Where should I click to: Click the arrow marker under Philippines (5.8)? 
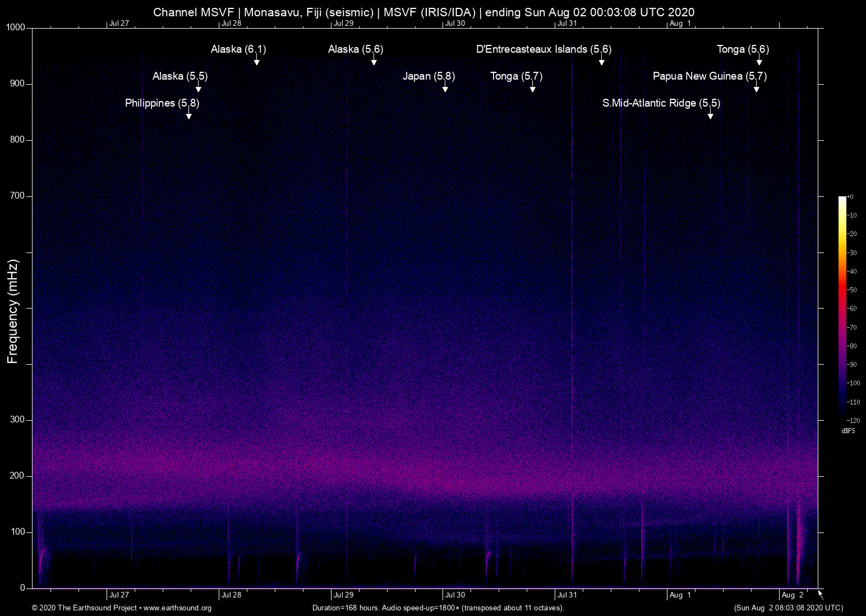(189, 114)
